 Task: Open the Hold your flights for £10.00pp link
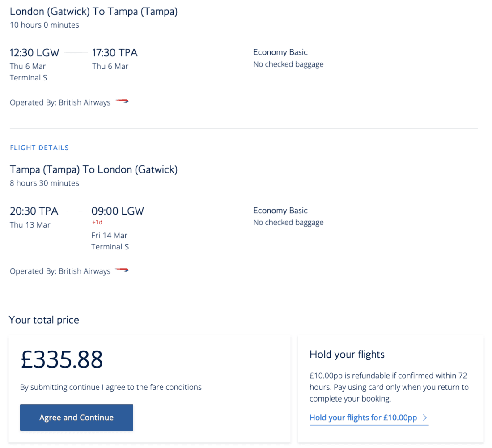pos(363,418)
